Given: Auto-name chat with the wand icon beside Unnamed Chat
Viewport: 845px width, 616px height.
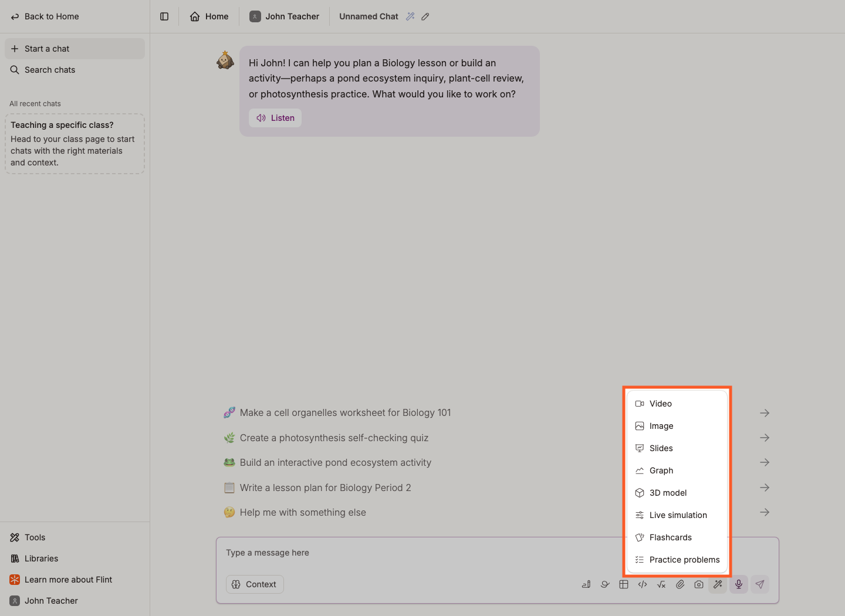Looking at the screenshot, I should pos(411,16).
